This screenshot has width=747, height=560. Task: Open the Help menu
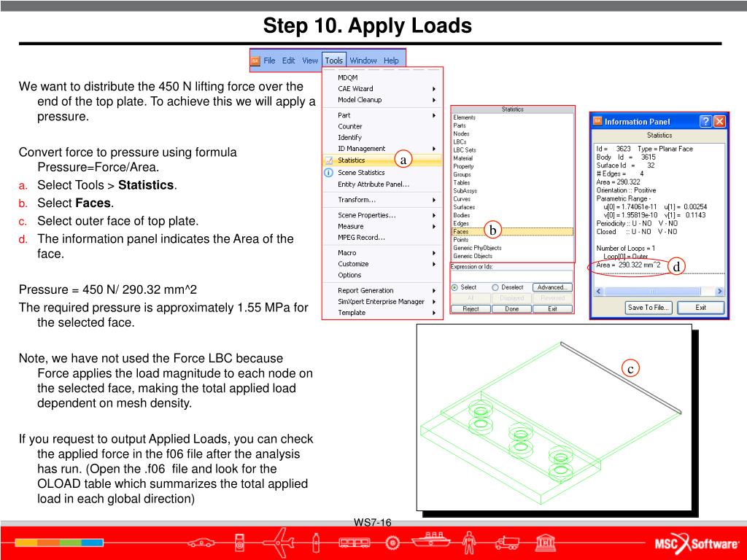(391, 61)
